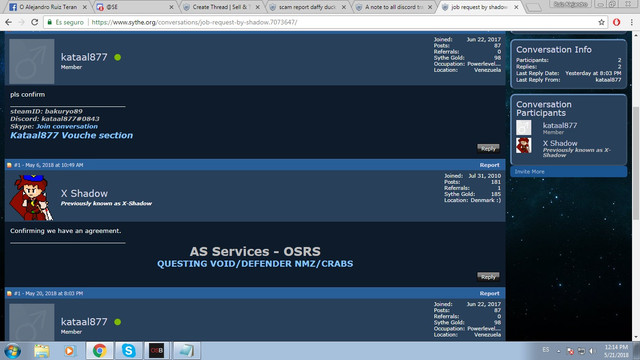Image resolution: width=640 pixels, height=360 pixels.
Task: Report the May 6 message
Action: pos(489,165)
